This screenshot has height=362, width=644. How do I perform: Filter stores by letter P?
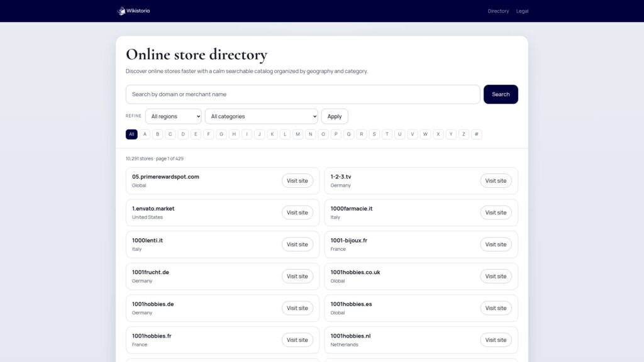pos(336,134)
